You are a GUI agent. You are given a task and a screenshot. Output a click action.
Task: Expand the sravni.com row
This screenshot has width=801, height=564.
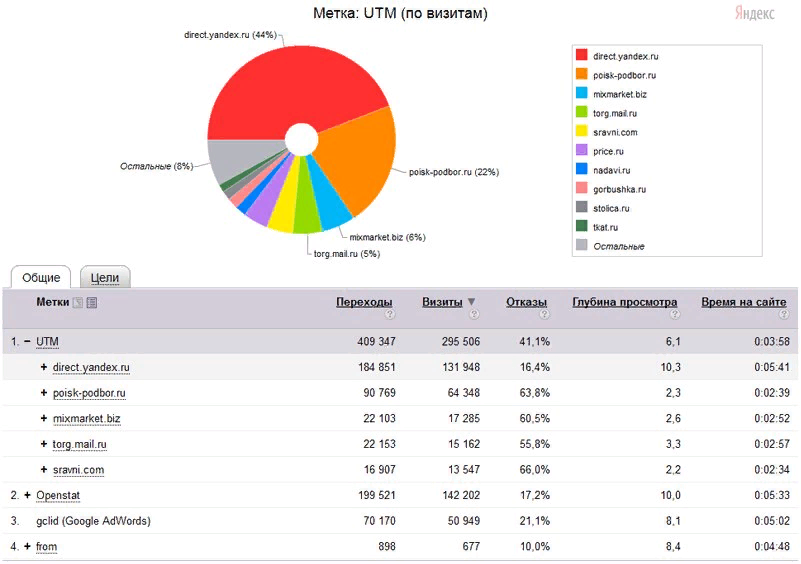coord(44,469)
